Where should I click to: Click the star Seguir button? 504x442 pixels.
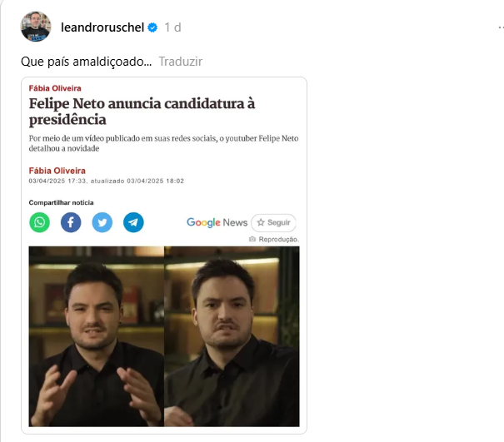coord(273,222)
